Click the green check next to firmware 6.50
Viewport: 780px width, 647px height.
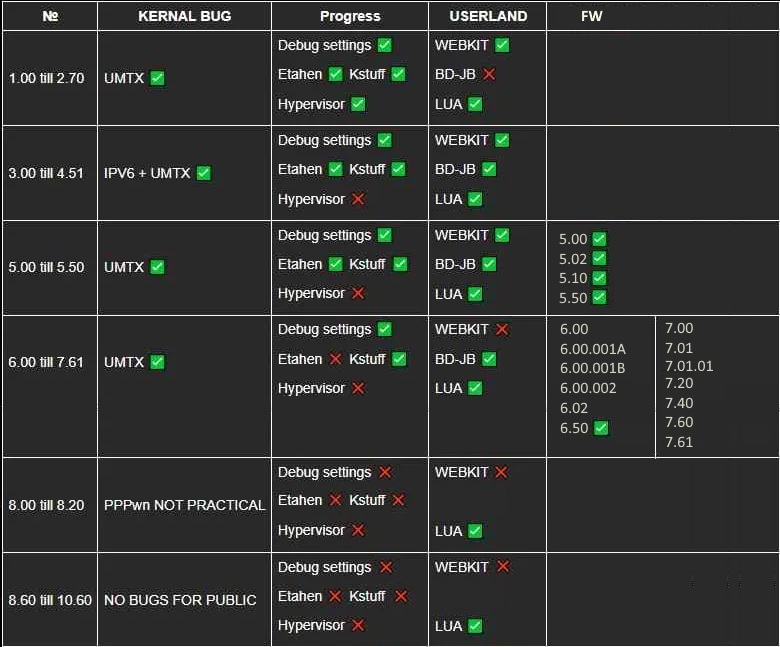(x=601, y=428)
